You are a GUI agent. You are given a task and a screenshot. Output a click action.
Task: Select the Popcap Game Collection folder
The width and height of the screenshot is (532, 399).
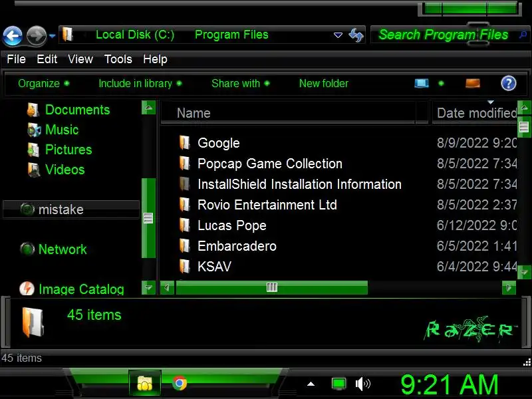[270, 164]
